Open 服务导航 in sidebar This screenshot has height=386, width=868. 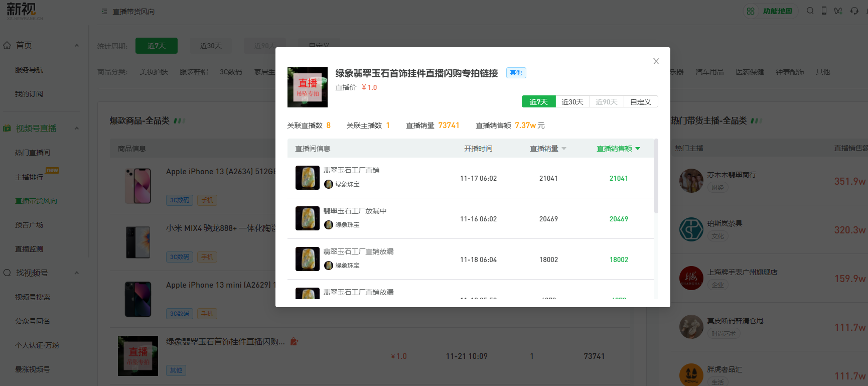(x=29, y=70)
